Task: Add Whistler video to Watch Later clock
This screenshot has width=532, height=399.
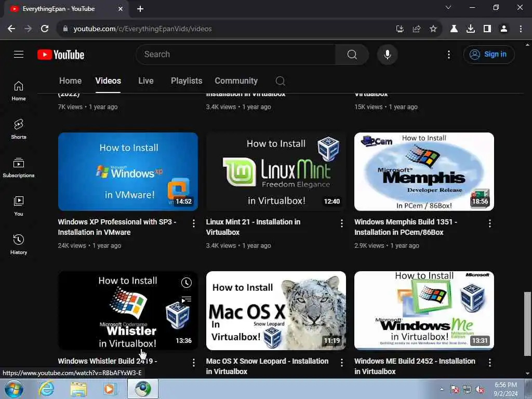Action: coord(187,283)
